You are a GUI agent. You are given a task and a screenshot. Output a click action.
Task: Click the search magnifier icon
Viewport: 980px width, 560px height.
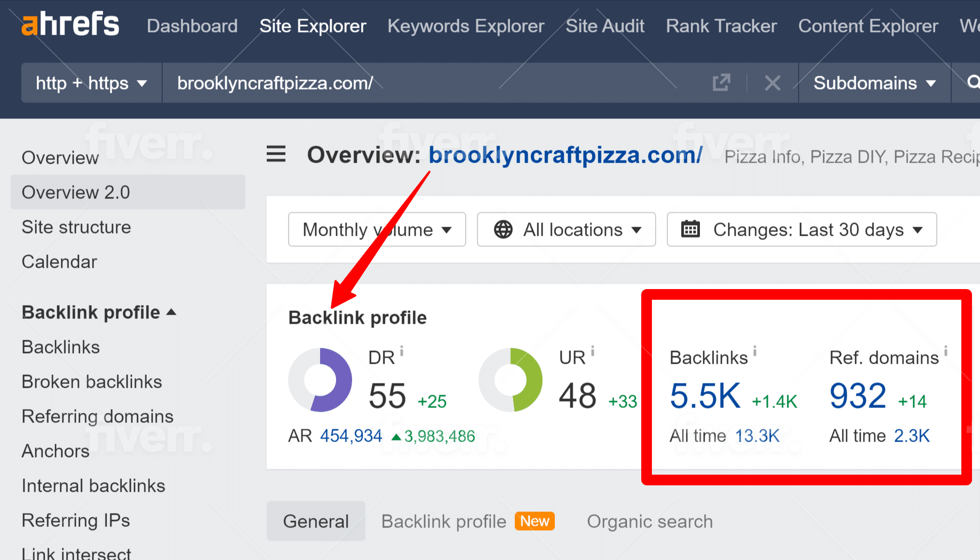pos(973,82)
